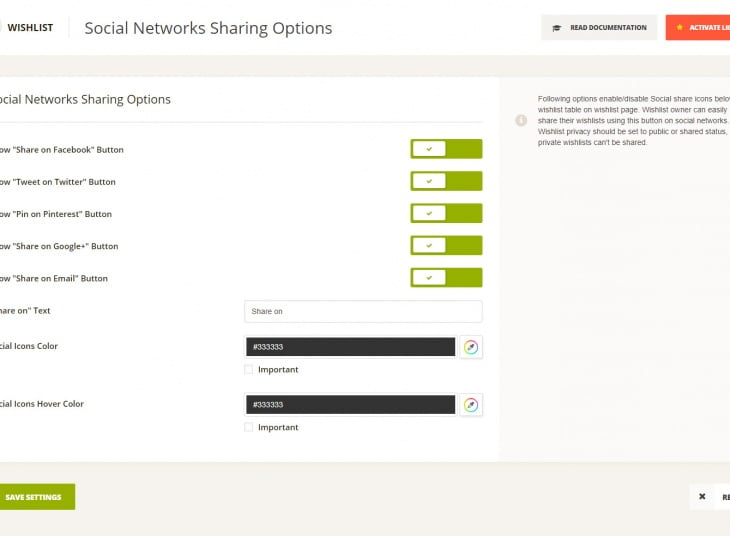The width and height of the screenshot is (730, 536).
Task: Click the Social Icons Color #333333 swatch
Action: click(350, 347)
